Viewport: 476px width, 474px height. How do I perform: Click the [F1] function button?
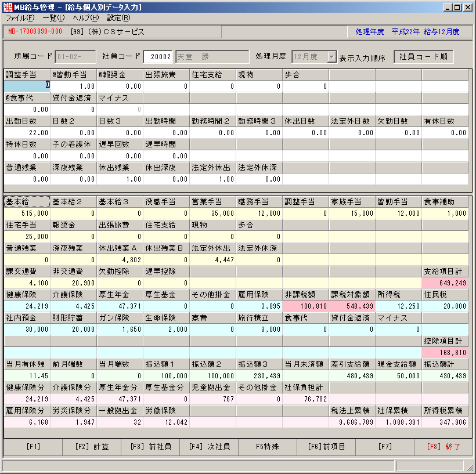click(x=33, y=447)
